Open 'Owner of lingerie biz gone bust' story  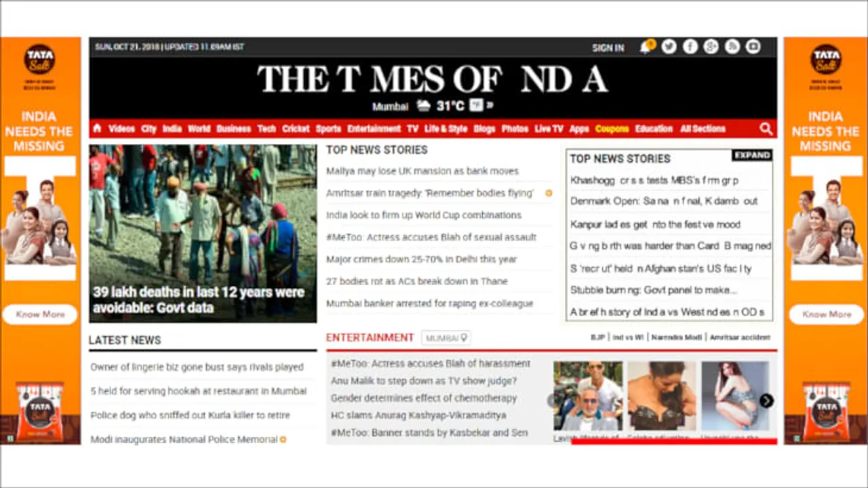click(197, 367)
